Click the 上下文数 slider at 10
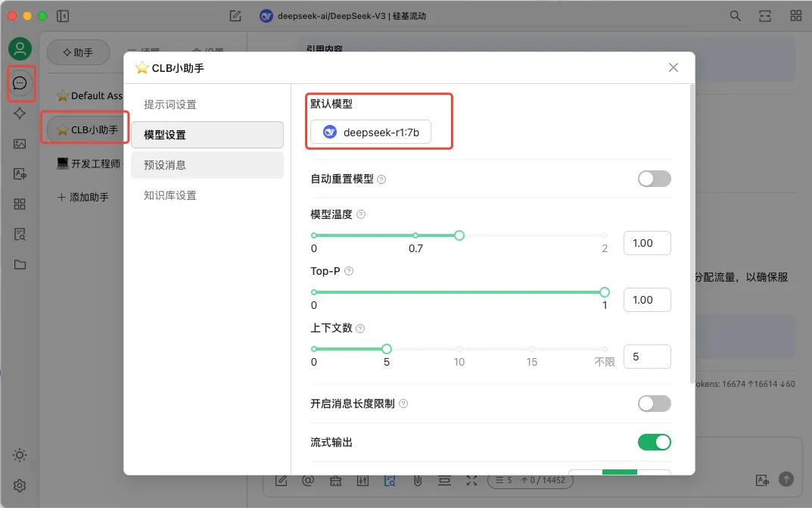The height and width of the screenshot is (508, 812). point(459,349)
